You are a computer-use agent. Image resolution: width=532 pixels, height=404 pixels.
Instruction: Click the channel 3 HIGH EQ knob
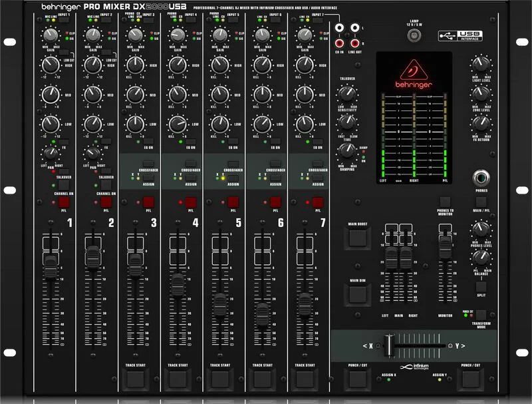[135, 65]
